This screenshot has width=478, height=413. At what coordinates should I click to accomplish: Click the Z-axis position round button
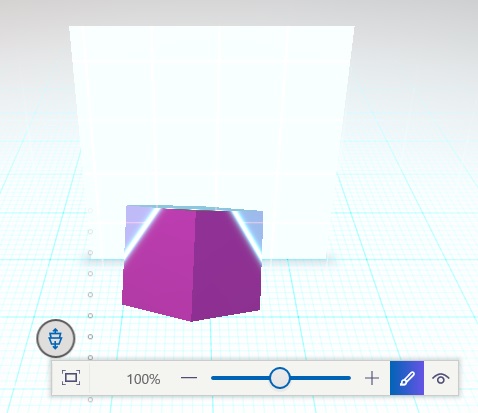pyautogui.click(x=56, y=338)
